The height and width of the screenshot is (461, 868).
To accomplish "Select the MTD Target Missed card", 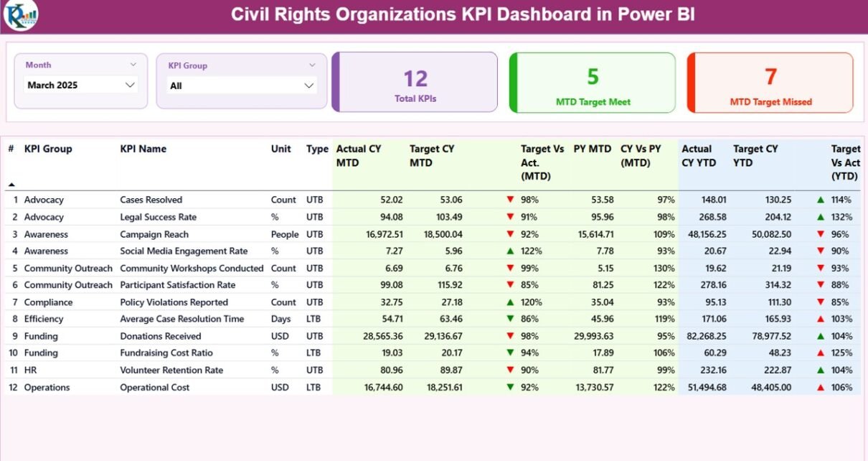I will 770,83.
